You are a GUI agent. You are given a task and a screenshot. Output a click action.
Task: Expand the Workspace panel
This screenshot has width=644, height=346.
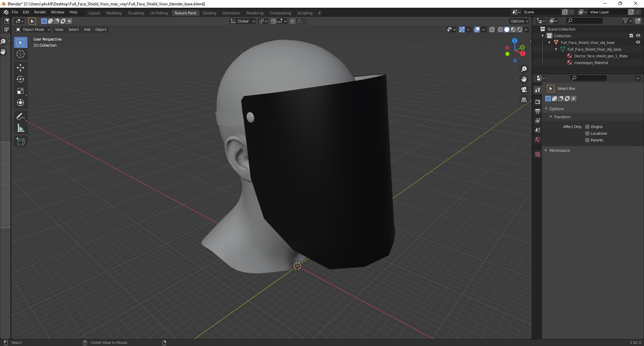coord(546,150)
